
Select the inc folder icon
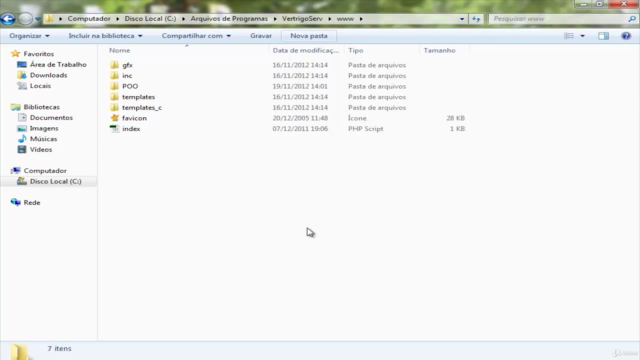point(115,76)
